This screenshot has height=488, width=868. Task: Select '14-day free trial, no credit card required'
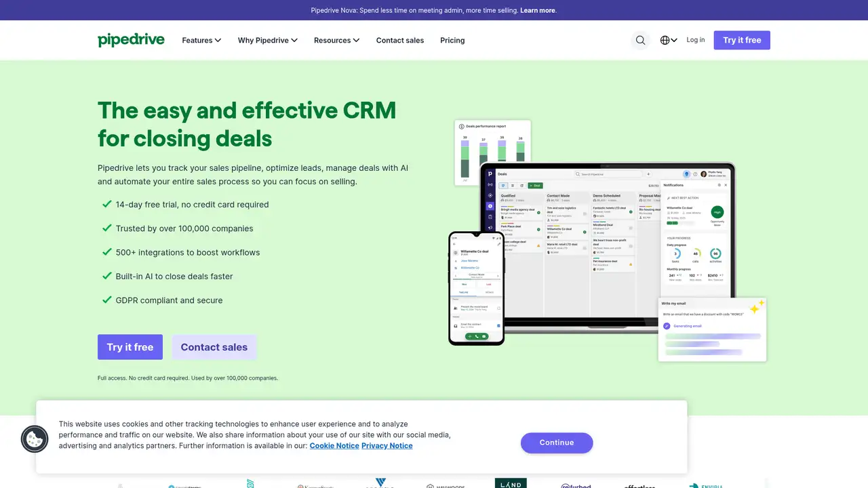[x=192, y=204]
